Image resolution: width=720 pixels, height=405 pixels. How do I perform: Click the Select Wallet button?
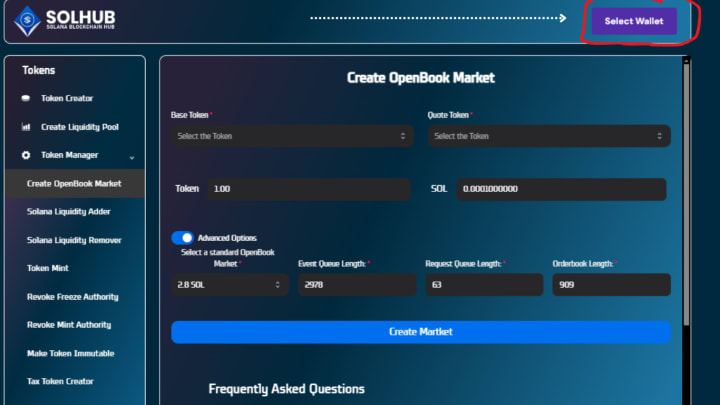[x=634, y=21]
